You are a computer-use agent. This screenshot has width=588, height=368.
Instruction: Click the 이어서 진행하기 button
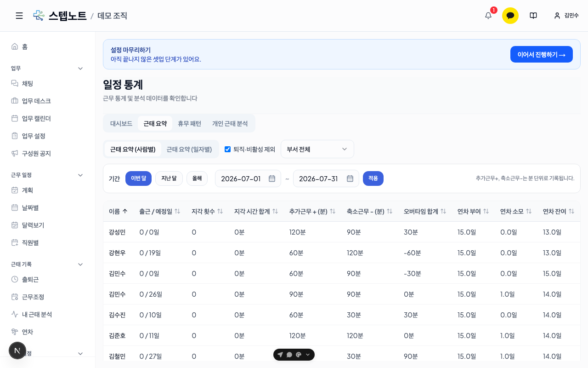coord(542,54)
